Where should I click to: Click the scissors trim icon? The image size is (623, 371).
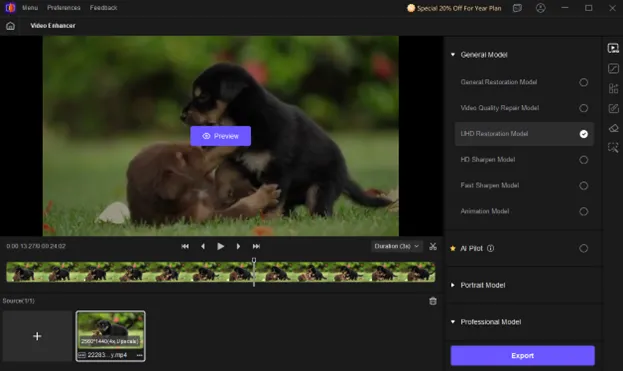pyautogui.click(x=433, y=246)
